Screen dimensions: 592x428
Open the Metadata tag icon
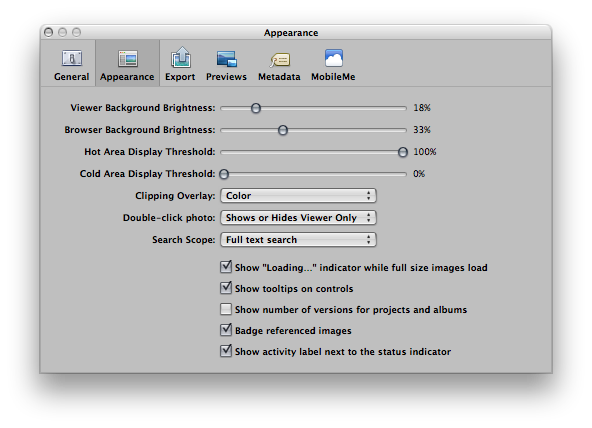[280, 60]
